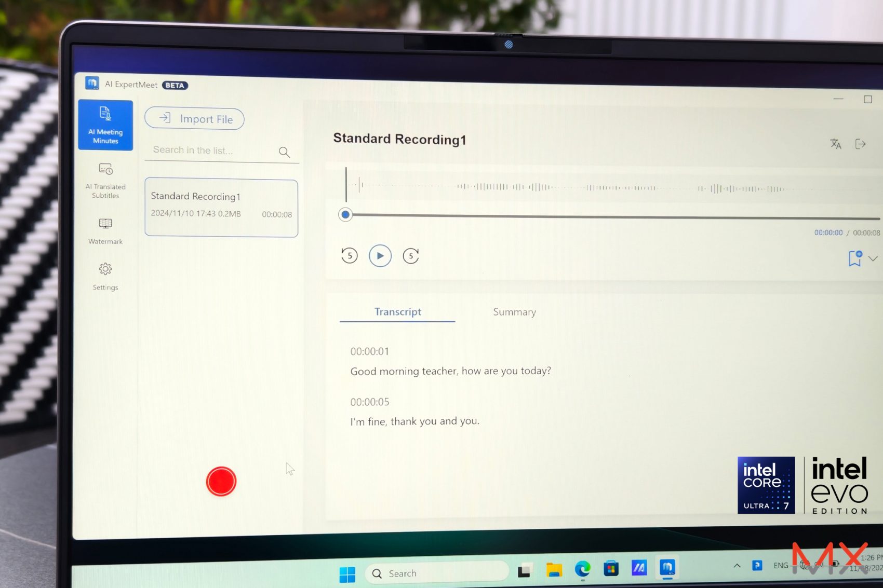The height and width of the screenshot is (588, 883).
Task: Click the Import File button
Action: (x=194, y=119)
